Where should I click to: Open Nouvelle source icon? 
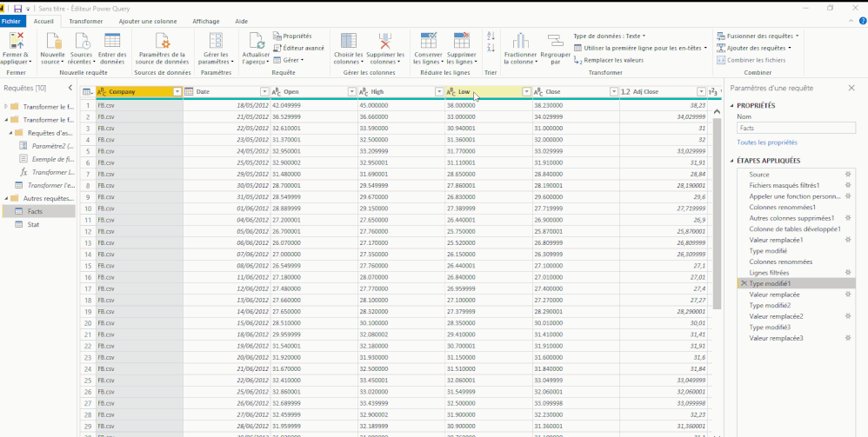pos(54,41)
